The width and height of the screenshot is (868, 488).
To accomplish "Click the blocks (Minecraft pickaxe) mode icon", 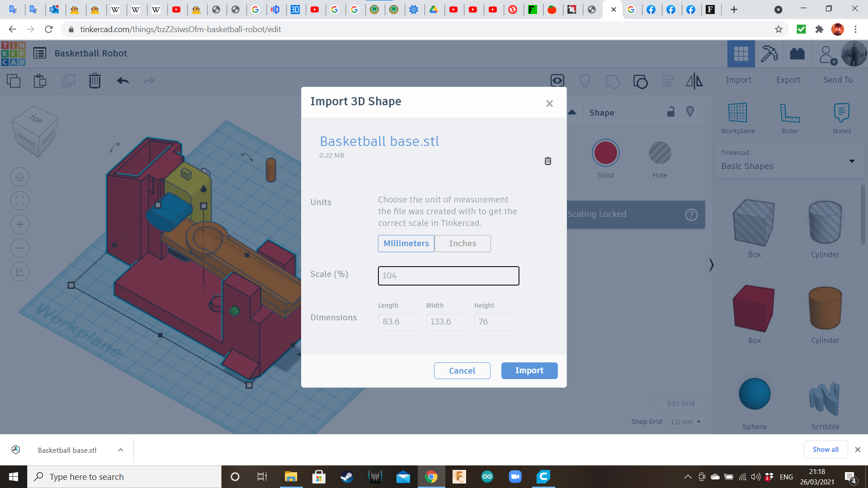I will pos(769,54).
